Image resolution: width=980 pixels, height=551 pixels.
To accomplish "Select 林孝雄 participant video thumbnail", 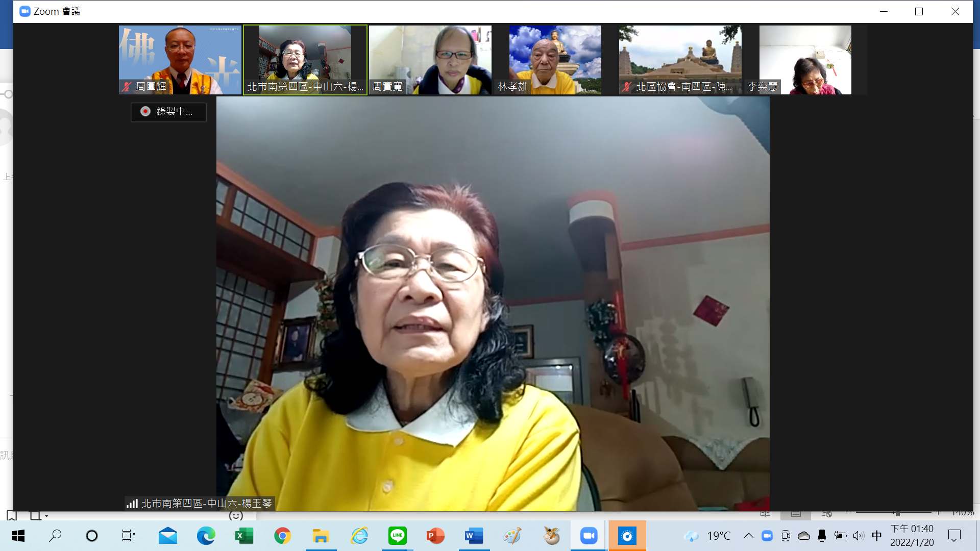I will pos(555,60).
